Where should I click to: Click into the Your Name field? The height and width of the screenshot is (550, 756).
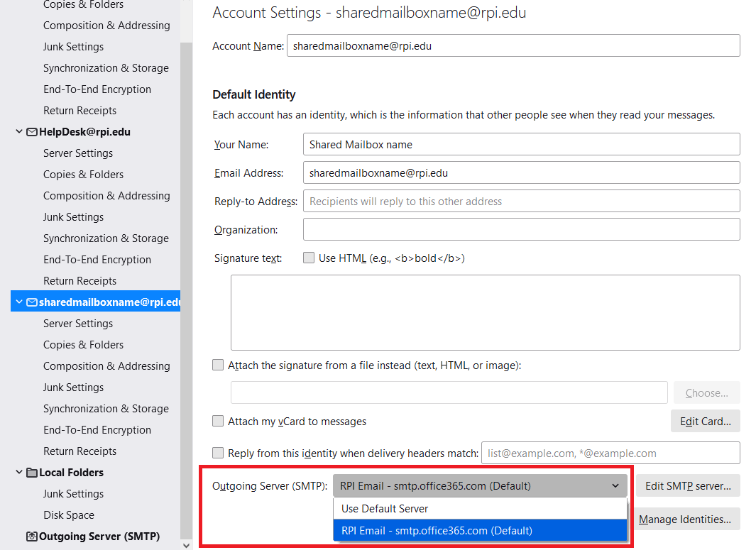[x=522, y=144]
